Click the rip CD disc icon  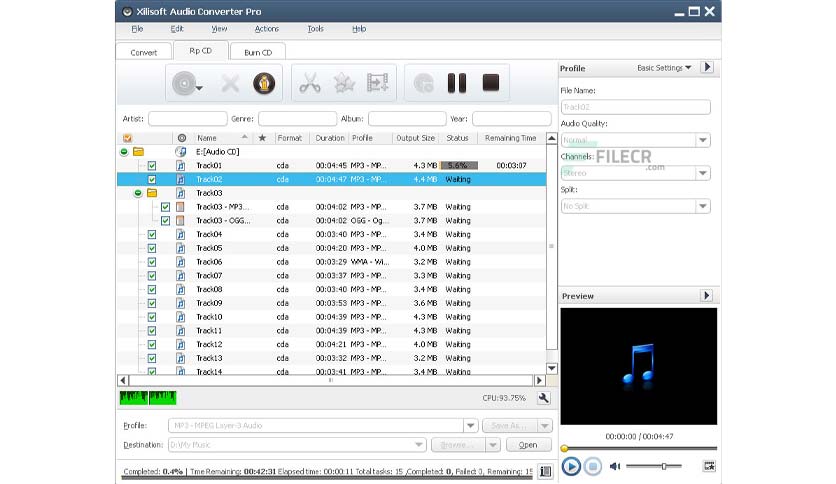coord(184,84)
